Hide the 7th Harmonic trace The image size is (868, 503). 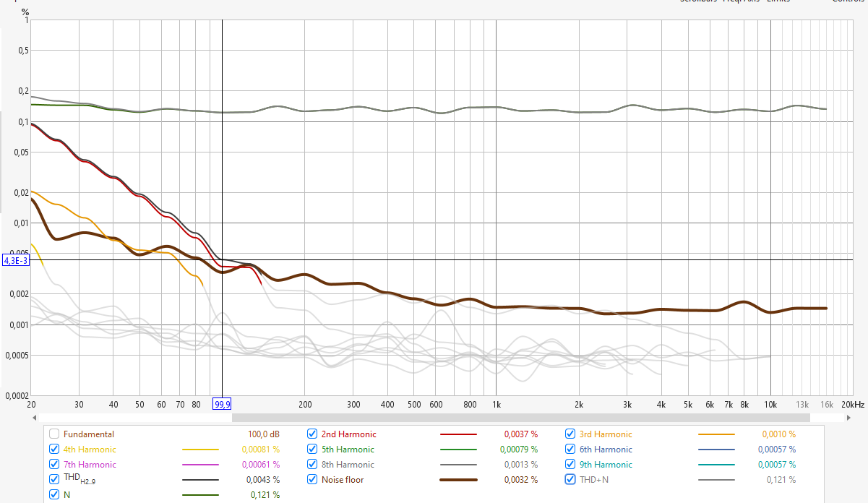[x=54, y=465]
